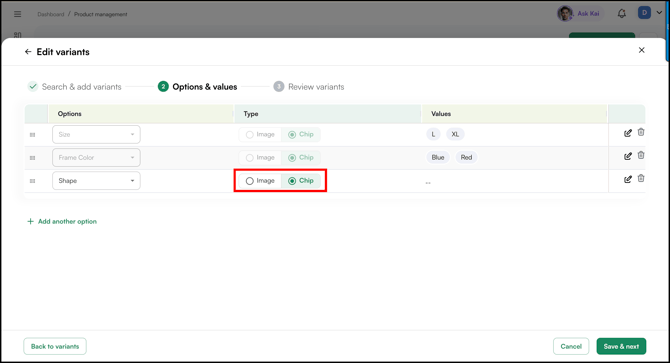
Task: Expand the user profile menu arrow
Action: pos(659,12)
